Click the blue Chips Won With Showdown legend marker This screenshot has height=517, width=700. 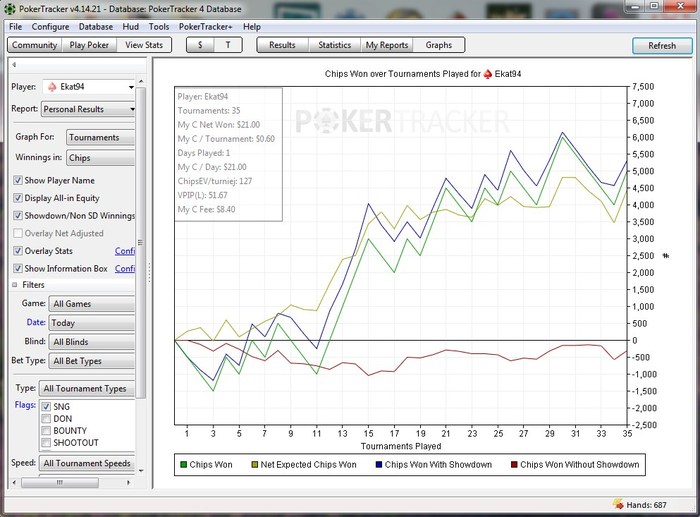pos(379,465)
